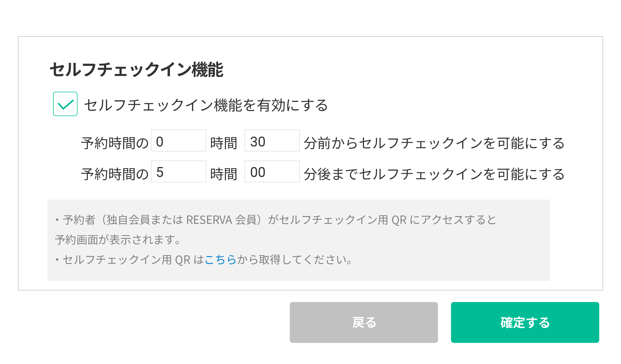
Task: Click the minutes-before field showing 30
Action: pos(272,141)
